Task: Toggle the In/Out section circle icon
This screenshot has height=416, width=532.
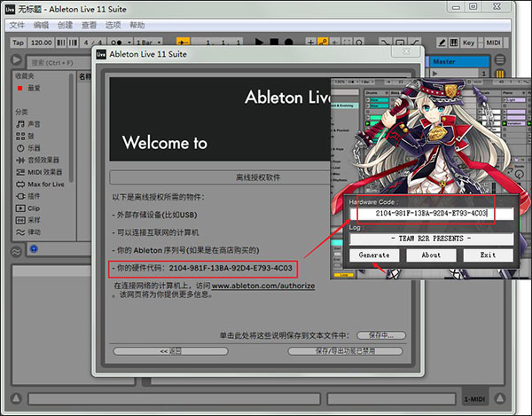Action: pos(500,59)
